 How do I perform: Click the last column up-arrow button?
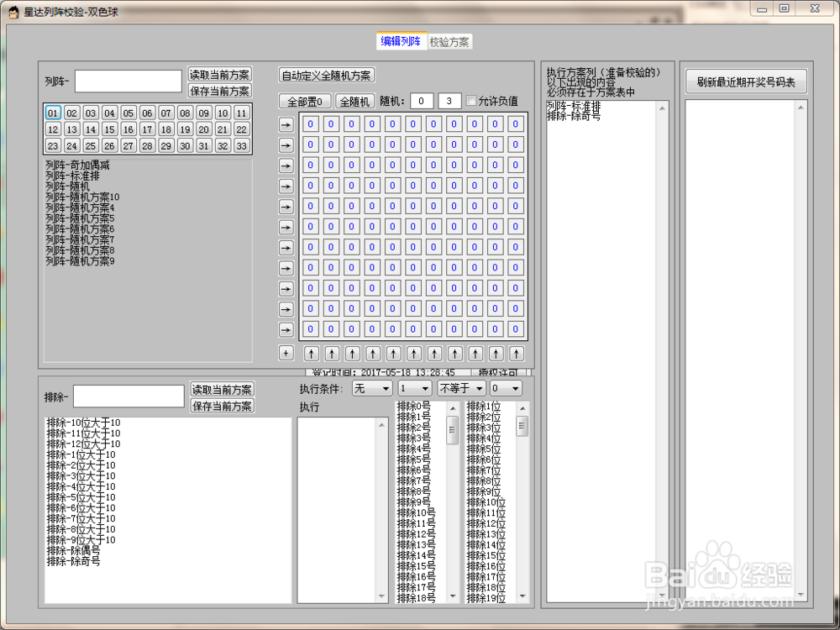(517, 354)
